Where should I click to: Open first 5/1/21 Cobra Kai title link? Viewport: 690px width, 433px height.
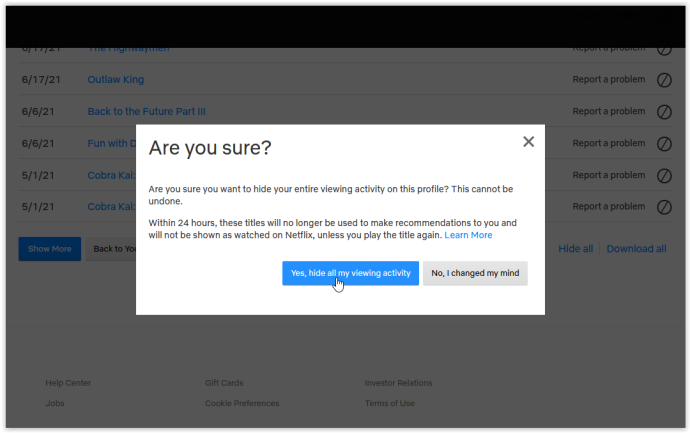[x=112, y=175]
